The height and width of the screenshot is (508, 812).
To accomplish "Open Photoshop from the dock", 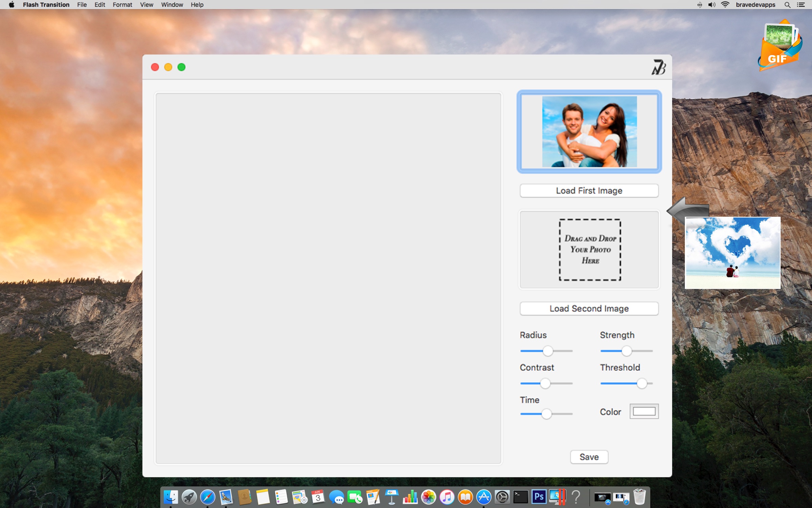I will coord(539,497).
